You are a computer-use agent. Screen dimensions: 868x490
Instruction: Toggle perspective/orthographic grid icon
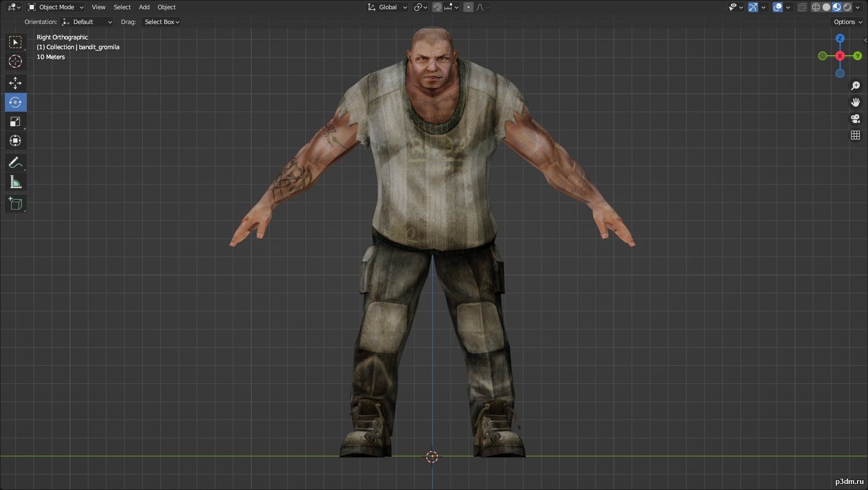(x=855, y=135)
